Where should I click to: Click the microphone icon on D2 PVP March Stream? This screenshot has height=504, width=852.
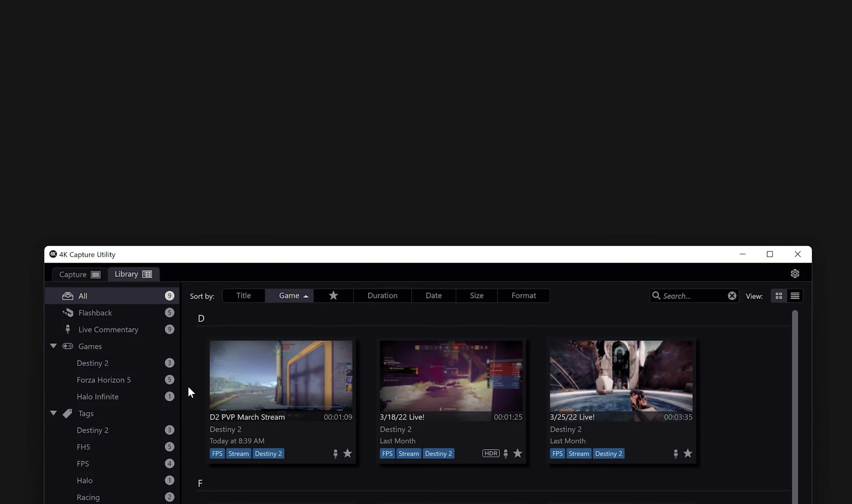pyautogui.click(x=335, y=453)
